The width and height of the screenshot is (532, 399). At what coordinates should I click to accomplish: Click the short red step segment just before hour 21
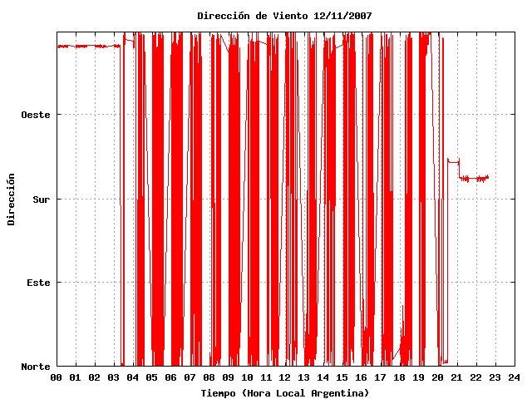point(454,162)
